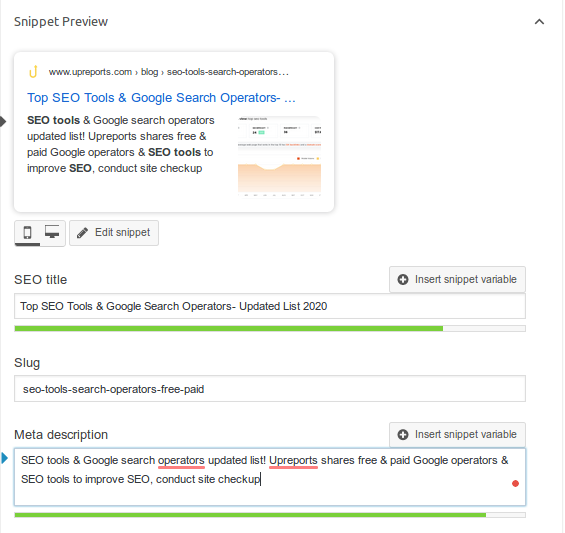This screenshot has width=565, height=533.
Task: Click the SEO title input field
Action: [x=270, y=306]
